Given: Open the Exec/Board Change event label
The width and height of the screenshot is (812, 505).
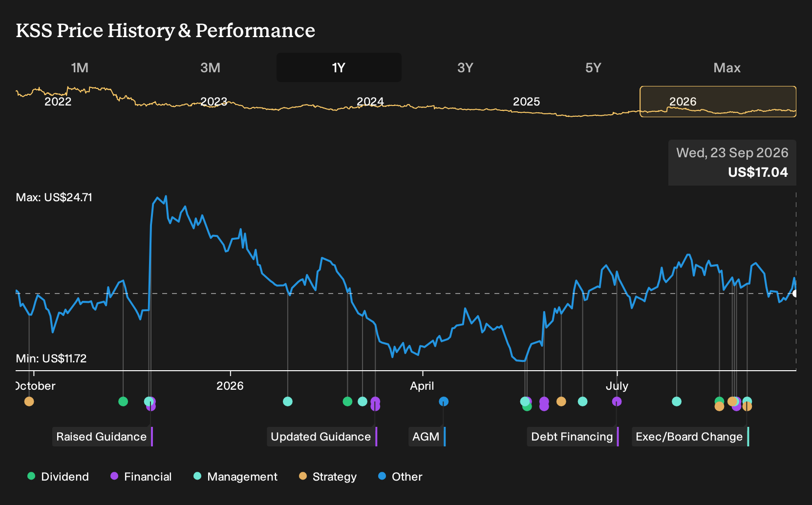Looking at the screenshot, I should point(690,437).
